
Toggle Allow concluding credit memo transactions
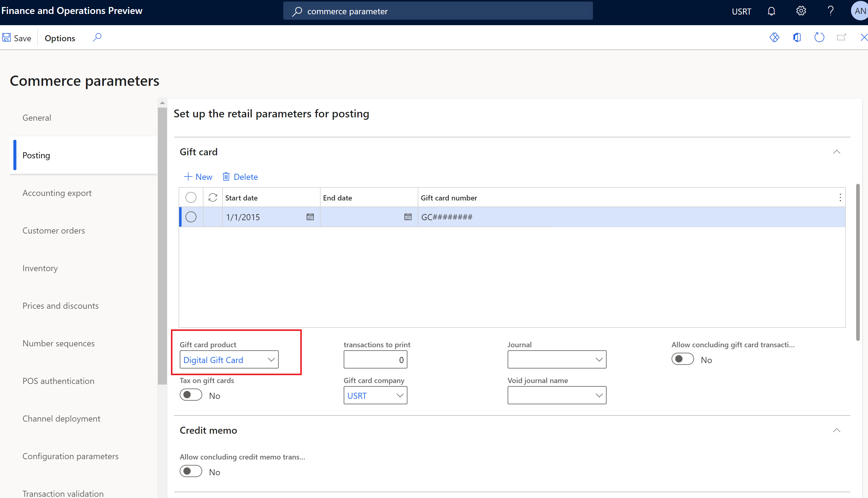tap(191, 471)
